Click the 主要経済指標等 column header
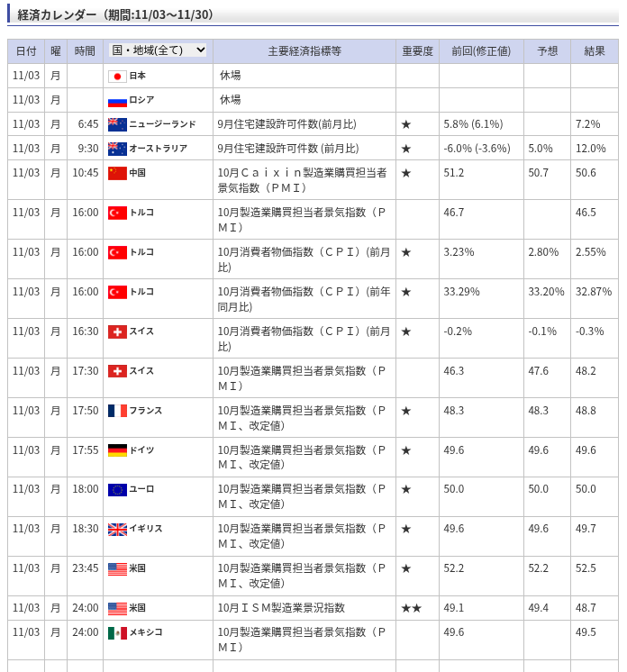The height and width of the screenshot is (672, 627). [304, 51]
